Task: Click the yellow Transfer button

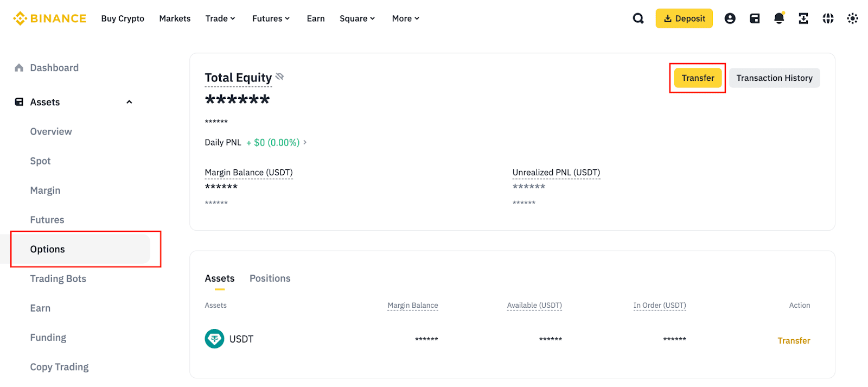Action: click(698, 78)
